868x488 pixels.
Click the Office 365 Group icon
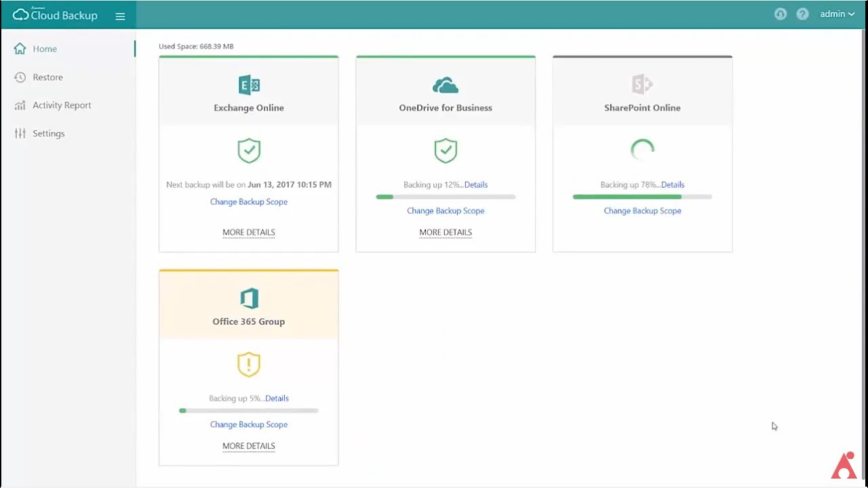tap(249, 298)
